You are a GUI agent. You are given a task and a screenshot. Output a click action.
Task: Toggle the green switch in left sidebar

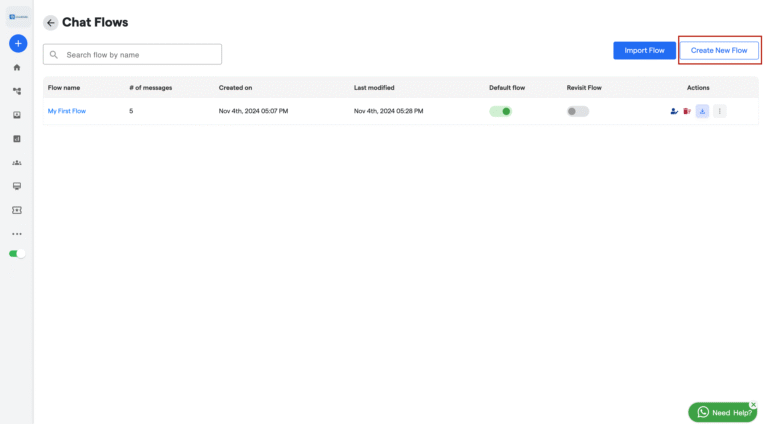(x=17, y=254)
